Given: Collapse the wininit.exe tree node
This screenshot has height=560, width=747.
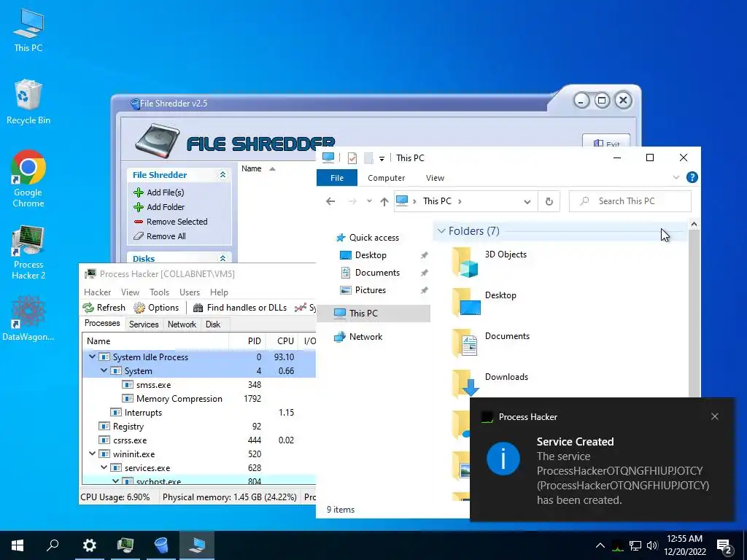Looking at the screenshot, I should coord(93,454).
